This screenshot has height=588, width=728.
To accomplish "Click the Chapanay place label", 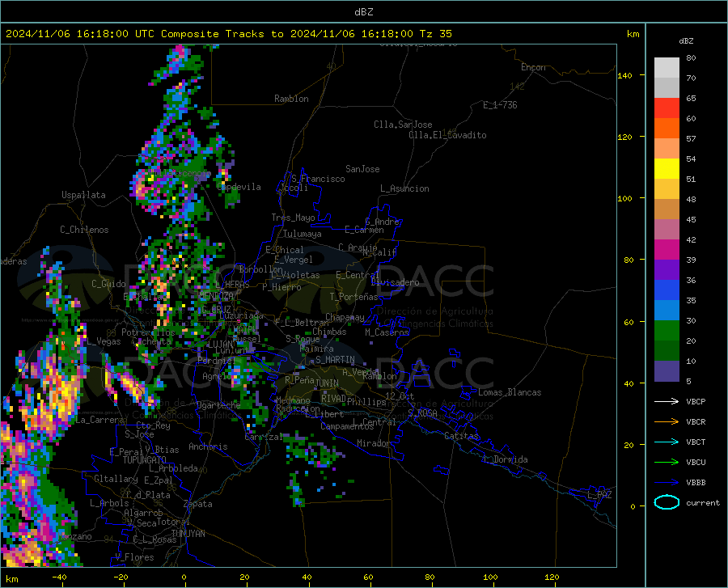I will click(x=345, y=317).
